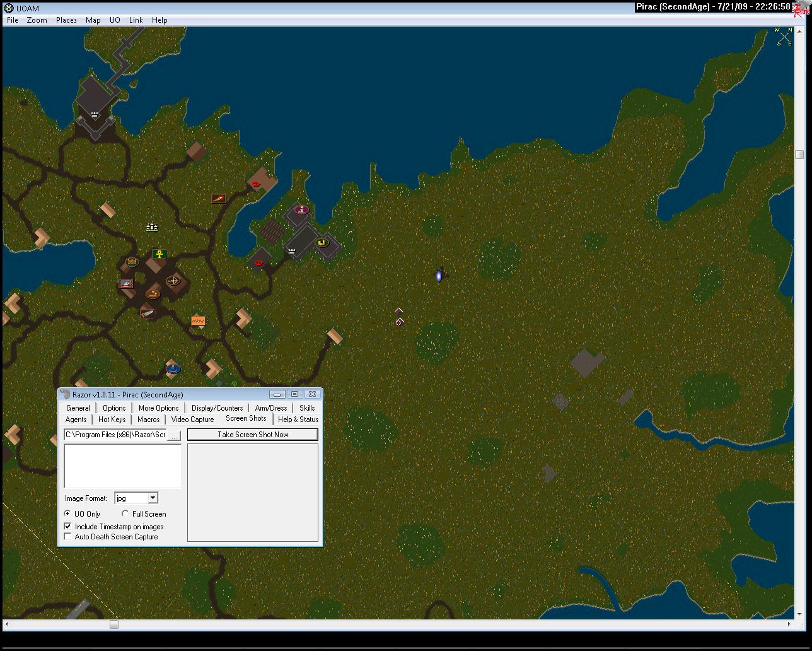Click the green ankh healer marker
Image resolution: width=812 pixels, height=651 pixels.
point(159,254)
